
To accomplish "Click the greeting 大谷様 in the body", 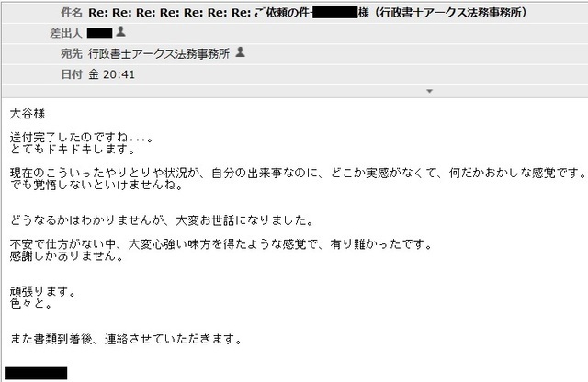I will pyautogui.click(x=28, y=114).
